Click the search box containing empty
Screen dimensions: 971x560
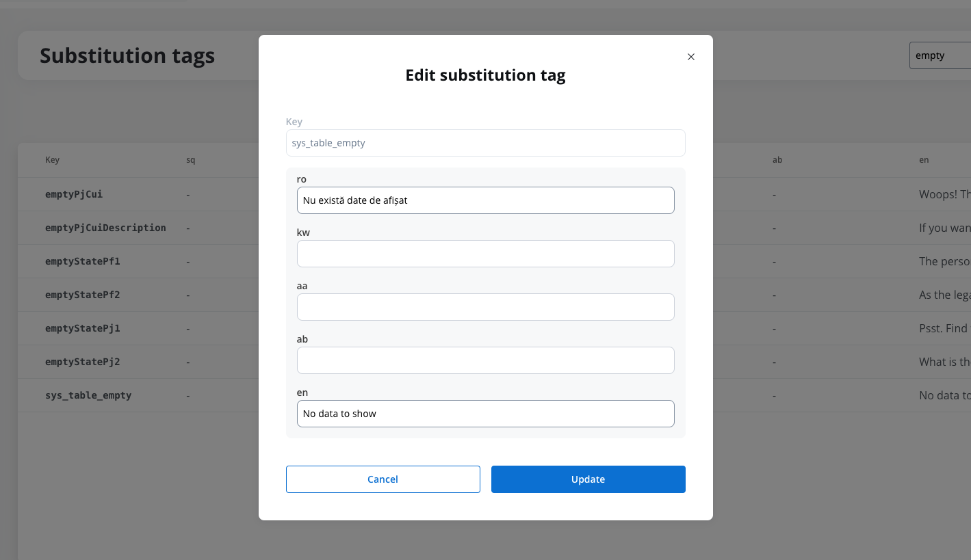tap(941, 55)
